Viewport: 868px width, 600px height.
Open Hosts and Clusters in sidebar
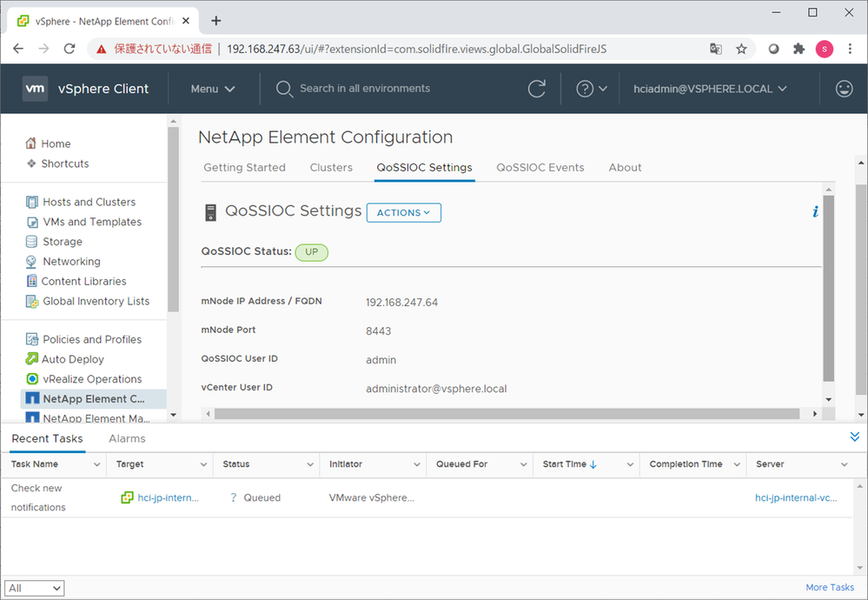[89, 202]
